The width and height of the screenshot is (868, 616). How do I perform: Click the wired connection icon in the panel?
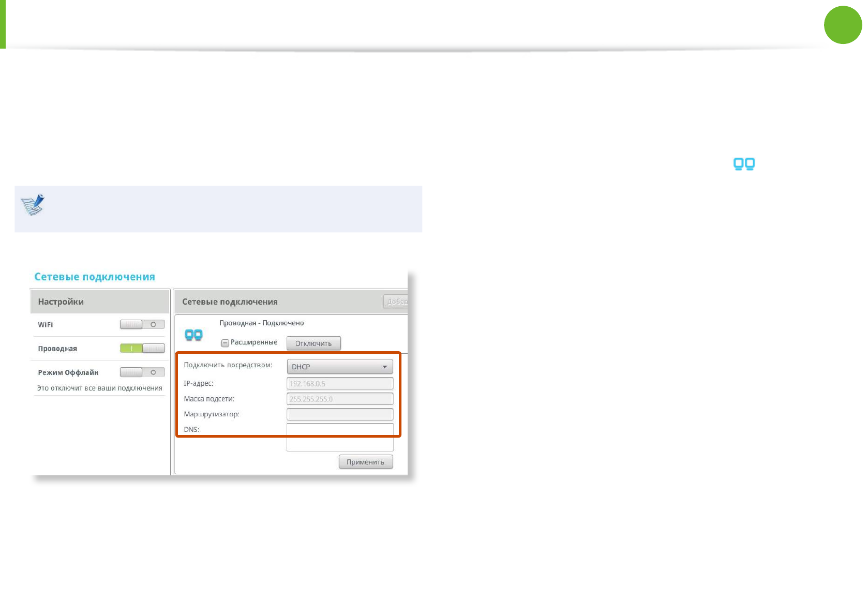coord(193,335)
